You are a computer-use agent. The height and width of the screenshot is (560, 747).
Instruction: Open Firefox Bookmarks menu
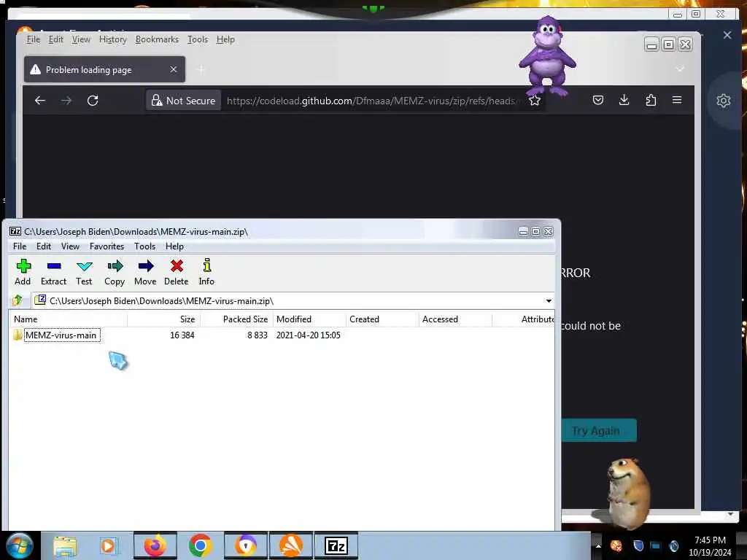(x=158, y=39)
